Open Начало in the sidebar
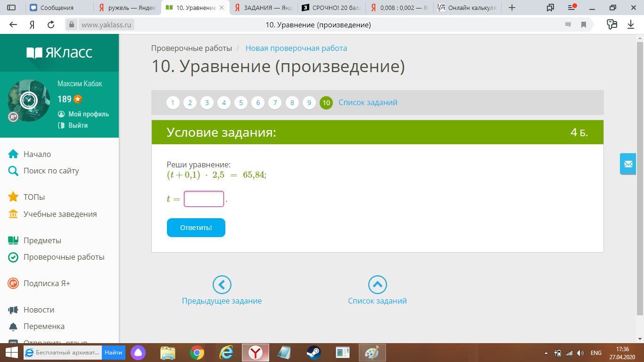This screenshot has width=644, height=362. tap(37, 154)
